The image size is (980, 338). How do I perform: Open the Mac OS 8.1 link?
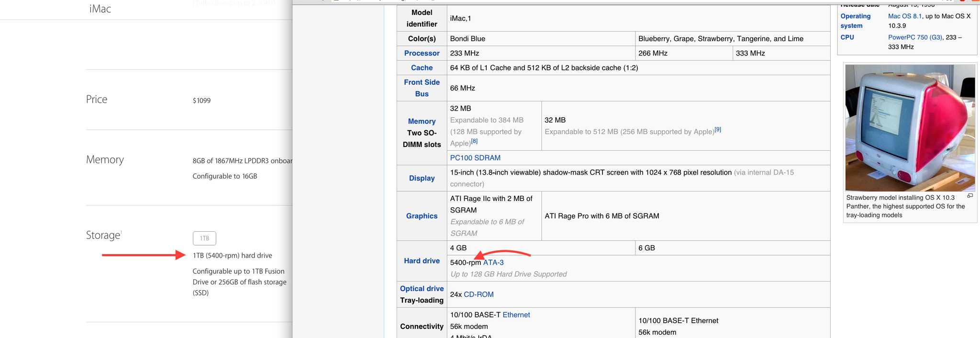[904, 16]
